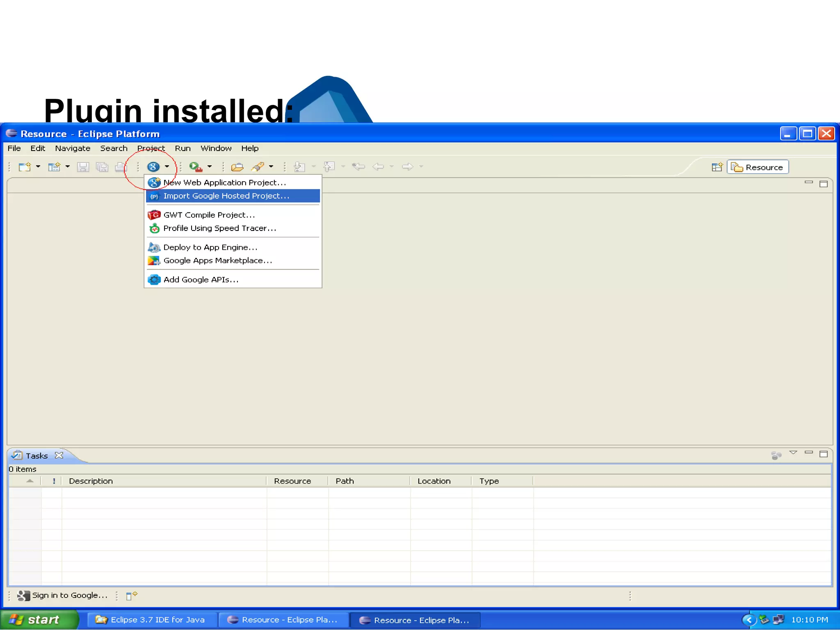Sort tasks by Type column header
Viewport: 840px width, 630px height.
pos(502,481)
